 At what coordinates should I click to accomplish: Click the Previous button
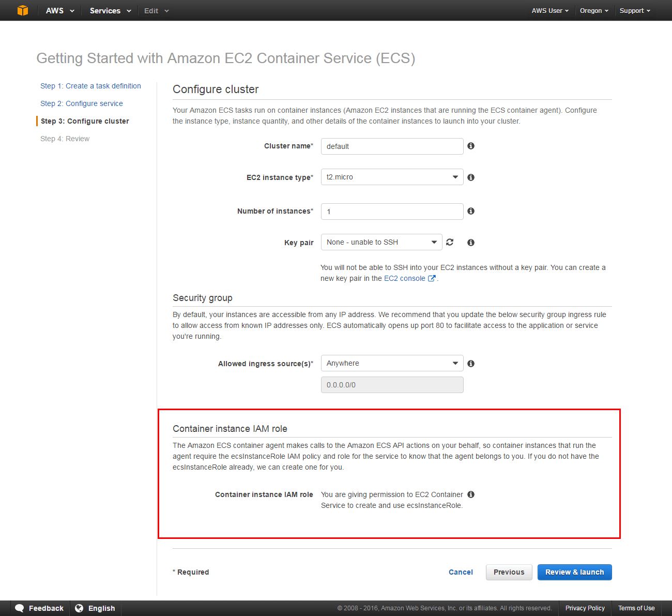click(509, 572)
